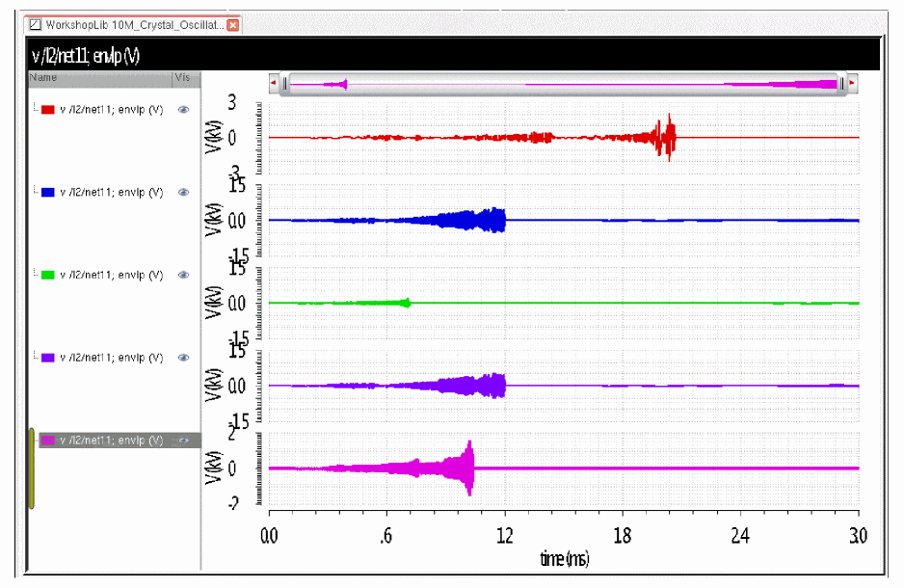The width and height of the screenshot is (904, 588).
Task: Click the magenta waveform peak near 10 ms
Action: point(468,468)
